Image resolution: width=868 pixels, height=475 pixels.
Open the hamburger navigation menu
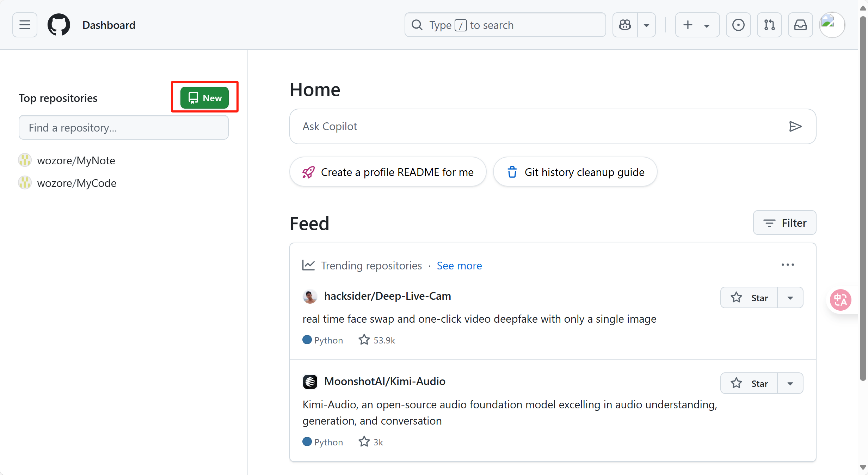point(25,25)
